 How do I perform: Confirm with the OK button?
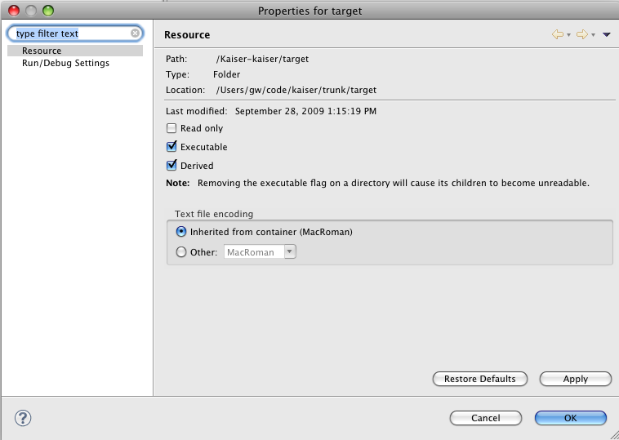pos(570,418)
